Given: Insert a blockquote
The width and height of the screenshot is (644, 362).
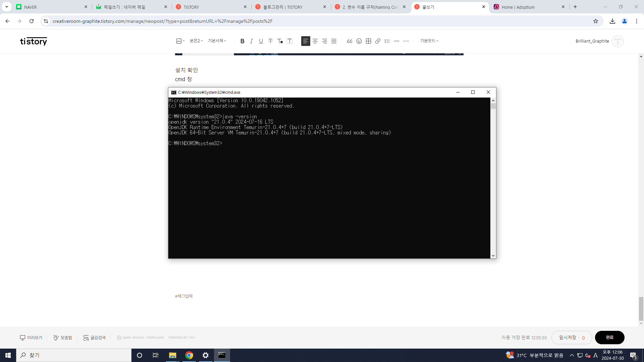Looking at the screenshot, I should pos(350,41).
